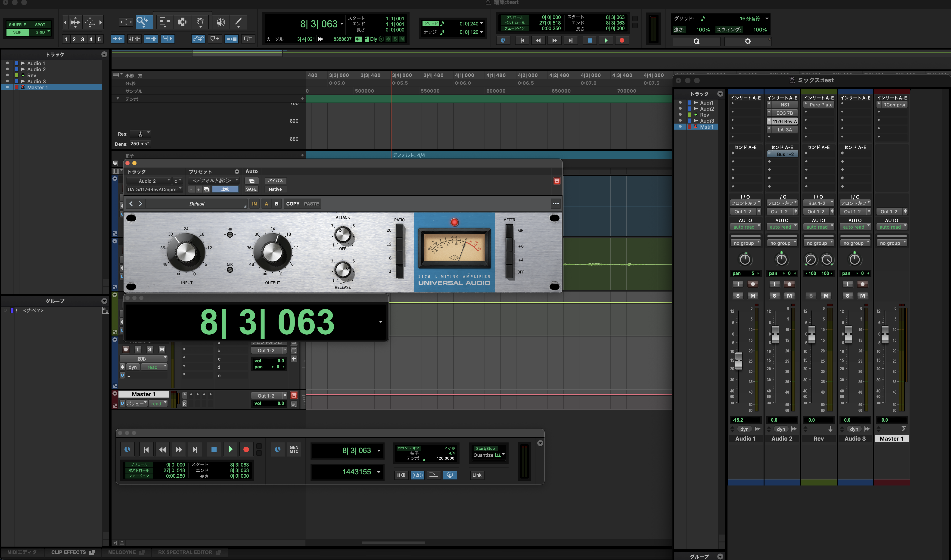This screenshot has height=560, width=951.
Task: Click previous preset arrow in 1176 plugin
Action: [x=131, y=204]
